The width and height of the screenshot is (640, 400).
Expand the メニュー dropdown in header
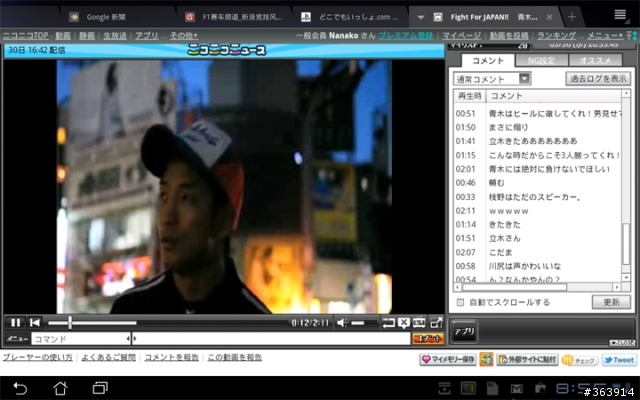coord(604,36)
